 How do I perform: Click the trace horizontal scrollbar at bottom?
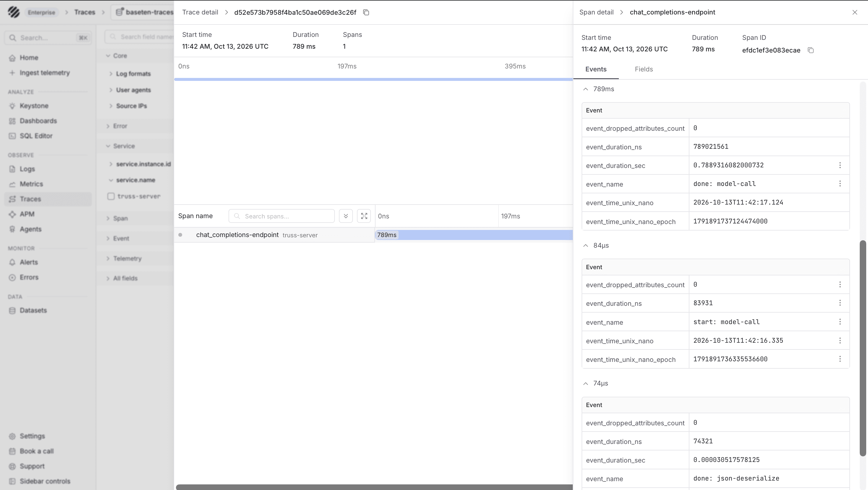[374, 487]
